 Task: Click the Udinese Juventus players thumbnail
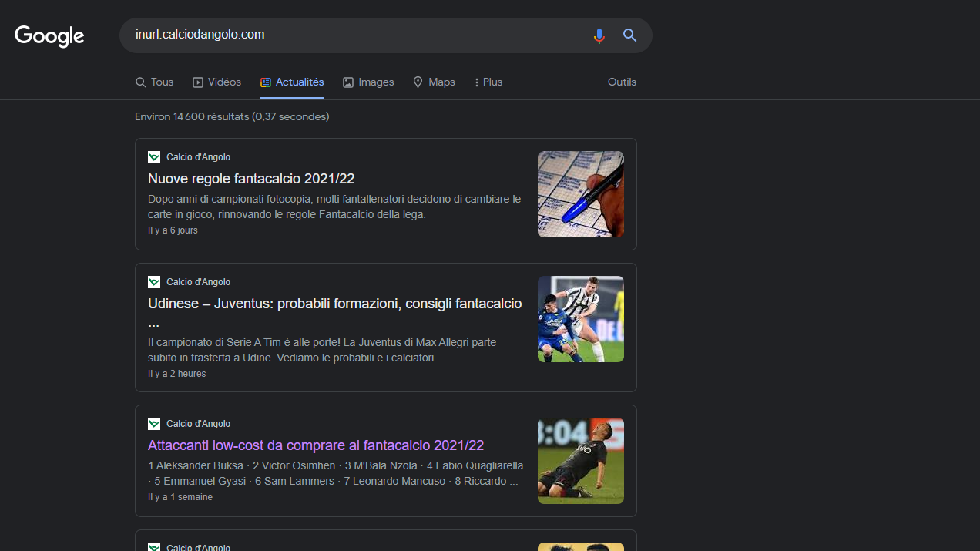click(x=580, y=319)
